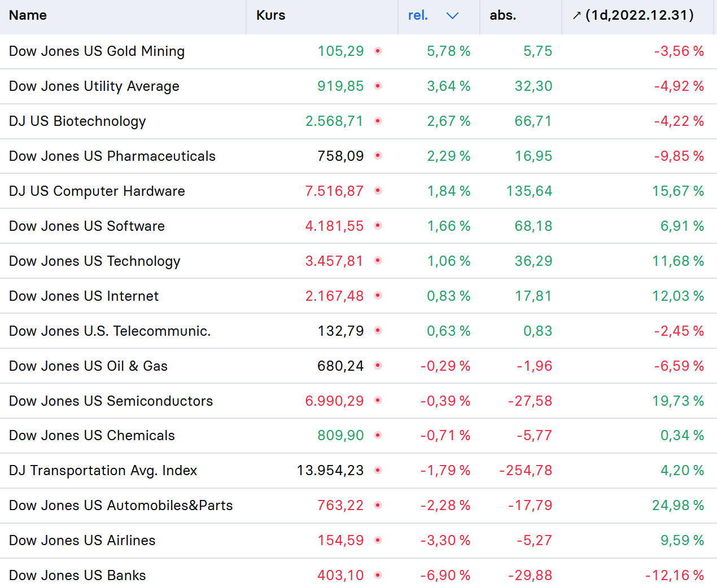Open Dow Jones US Pharmaceuticals index
Viewport: 717px width, 588px height.
[x=112, y=156]
